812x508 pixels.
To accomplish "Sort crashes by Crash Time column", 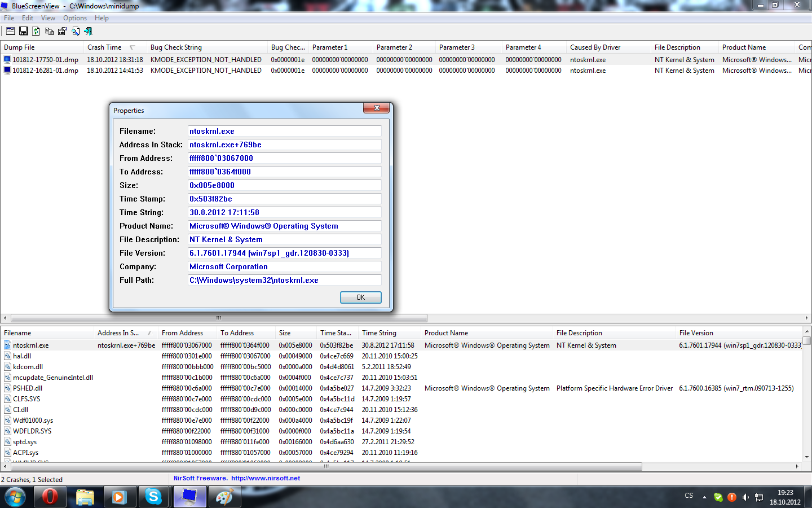I will pos(115,47).
